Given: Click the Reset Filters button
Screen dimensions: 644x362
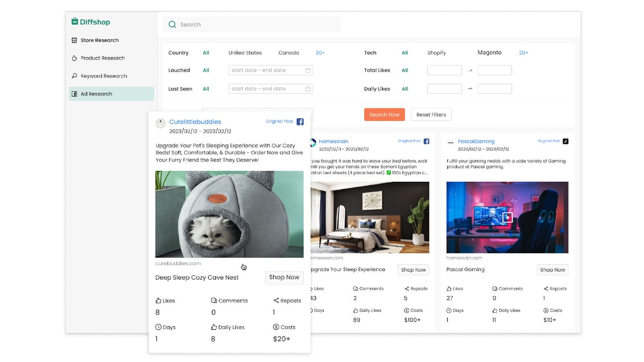Looking at the screenshot, I should pyautogui.click(x=431, y=115).
